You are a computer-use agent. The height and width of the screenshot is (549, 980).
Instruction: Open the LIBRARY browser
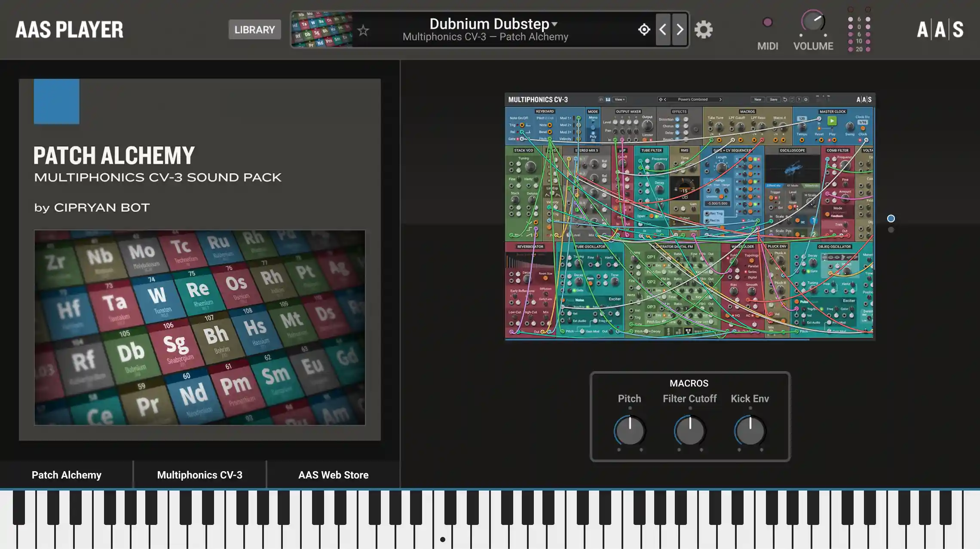click(254, 30)
